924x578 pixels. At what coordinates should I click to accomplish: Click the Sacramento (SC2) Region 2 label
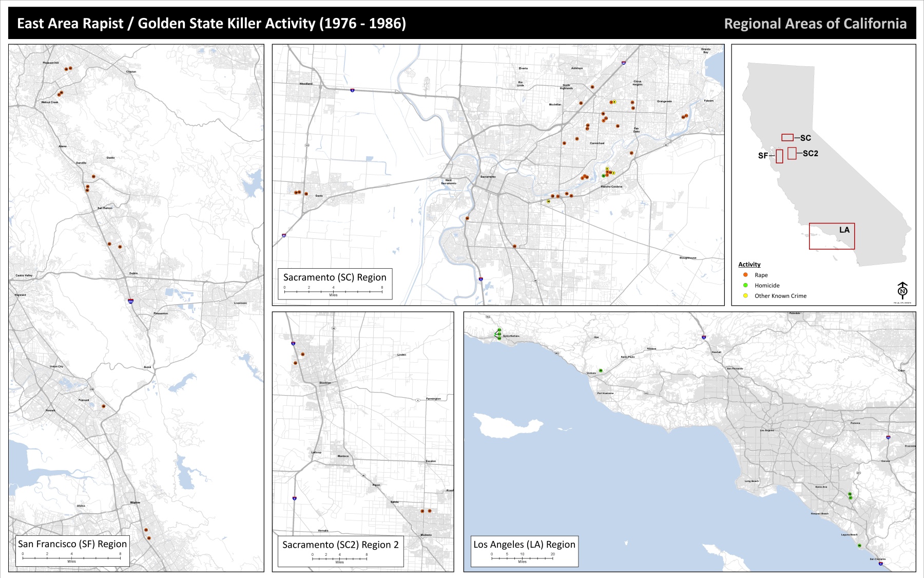pos(340,545)
